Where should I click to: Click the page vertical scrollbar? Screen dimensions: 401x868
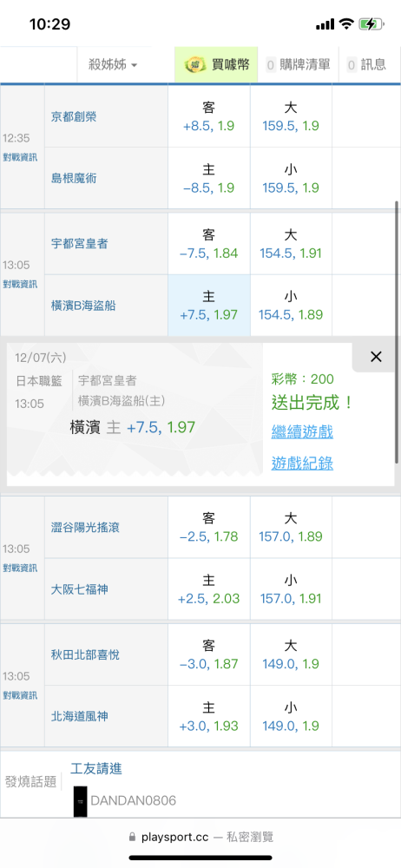(x=397, y=332)
